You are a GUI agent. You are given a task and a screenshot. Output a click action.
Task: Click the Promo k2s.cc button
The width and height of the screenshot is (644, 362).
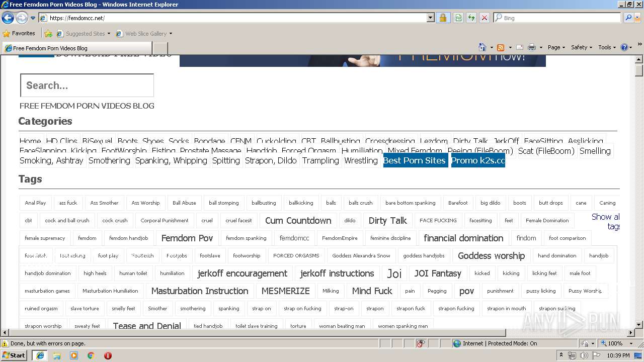pyautogui.click(x=478, y=160)
